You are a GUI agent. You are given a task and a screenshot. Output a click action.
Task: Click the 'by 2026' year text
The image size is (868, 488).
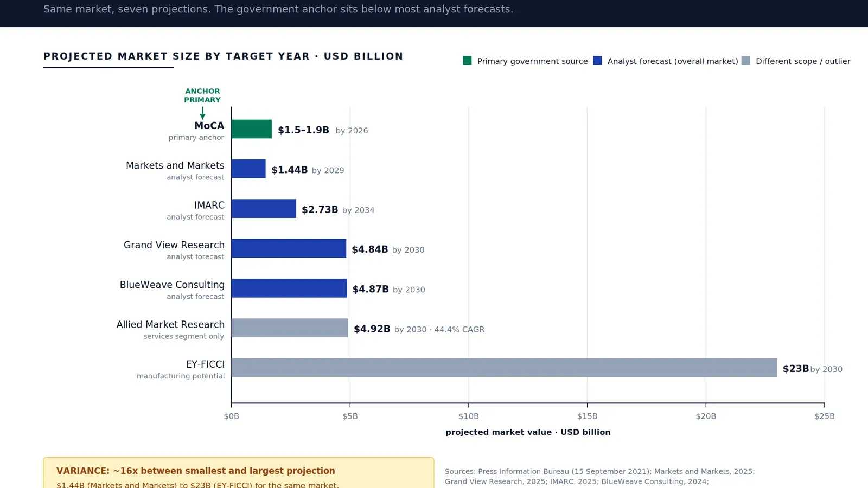pos(352,131)
